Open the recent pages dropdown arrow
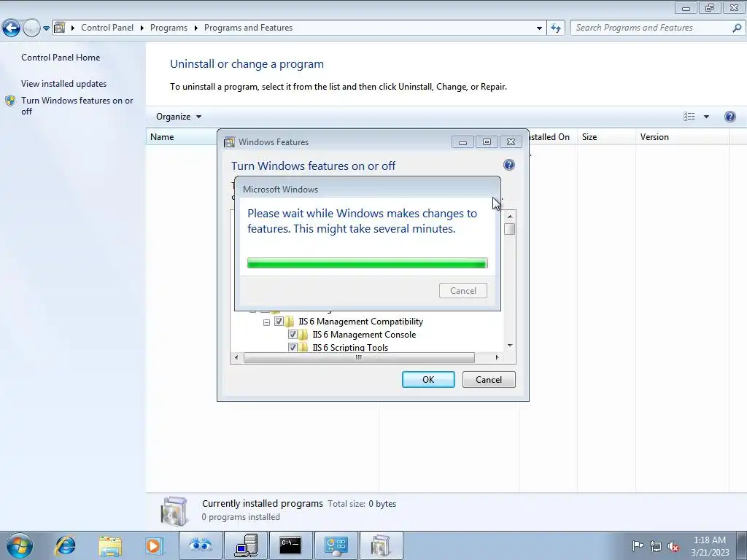Image resolution: width=747 pixels, height=560 pixels. coord(46,28)
